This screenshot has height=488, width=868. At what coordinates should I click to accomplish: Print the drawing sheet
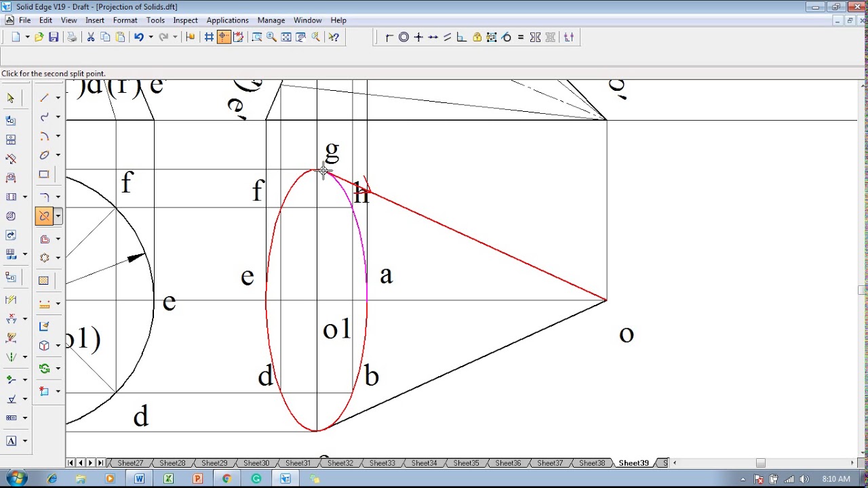72,37
